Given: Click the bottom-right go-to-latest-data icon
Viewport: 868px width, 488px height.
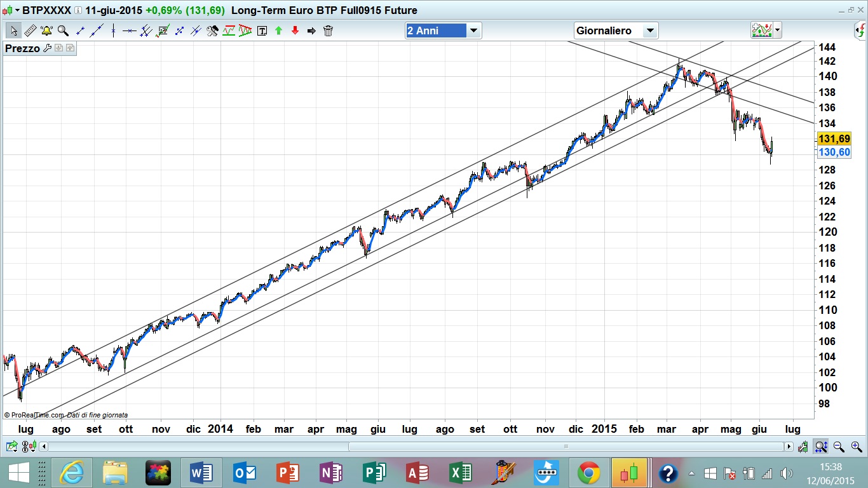Looking at the screenshot, I should pyautogui.click(x=804, y=447).
